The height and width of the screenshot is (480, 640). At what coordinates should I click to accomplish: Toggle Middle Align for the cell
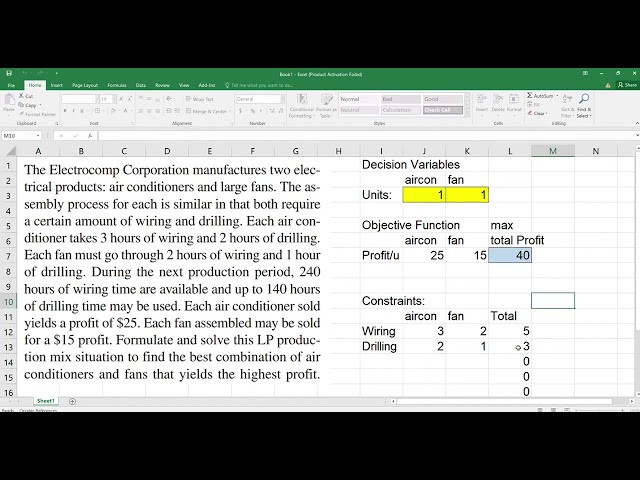(149, 99)
